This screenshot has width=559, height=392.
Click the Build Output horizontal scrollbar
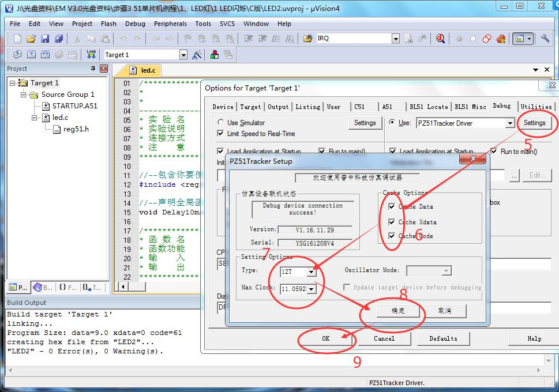[x=275, y=370]
